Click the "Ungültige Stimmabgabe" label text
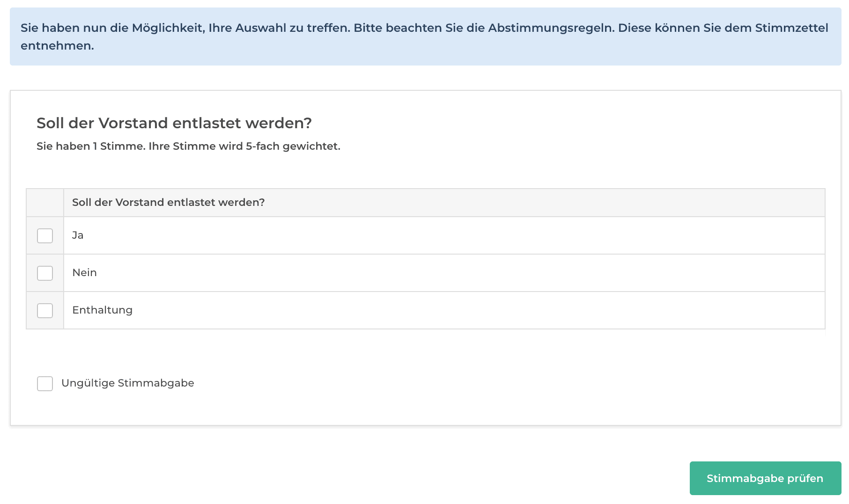The width and height of the screenshot is (849, 504). point(127,383)
